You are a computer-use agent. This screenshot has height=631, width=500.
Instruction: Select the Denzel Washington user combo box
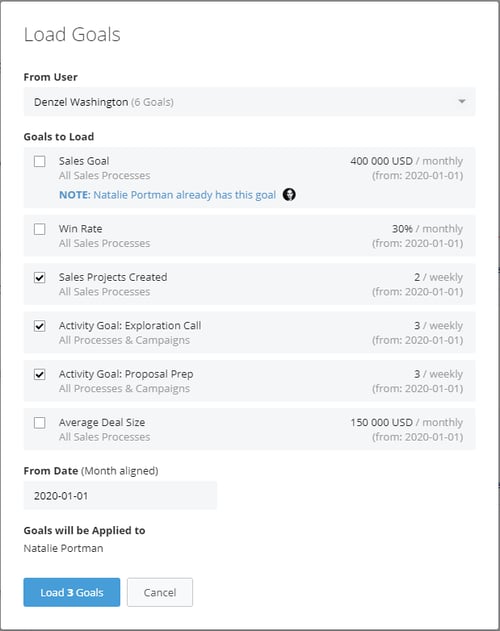249,102
